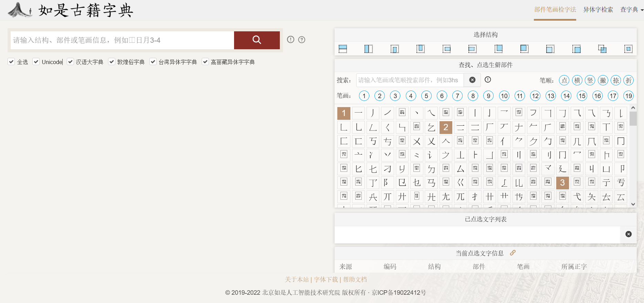Open the 部件笔画检字法 tab

coord(555,10)
